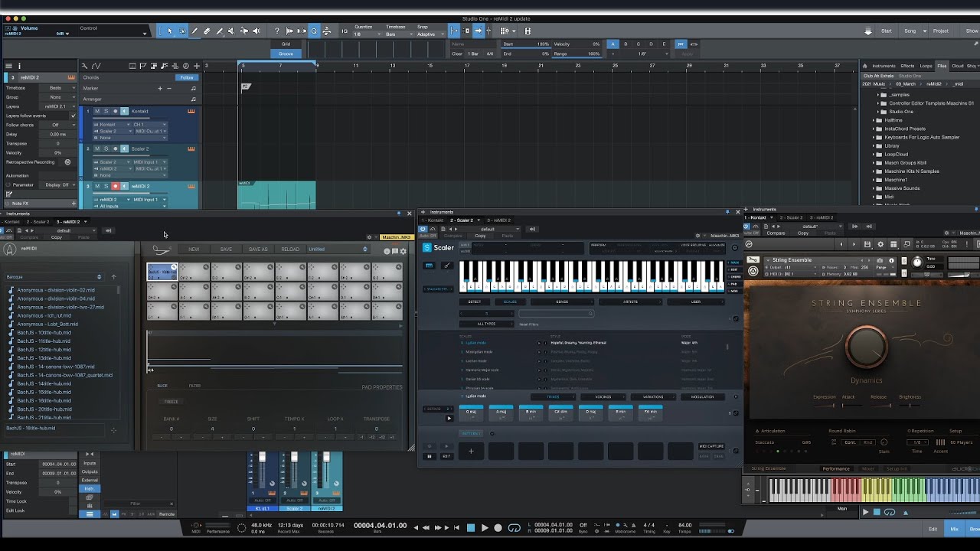
Task: Open ALL TYPES filter dropdown in Scaler
Action: [x=486, y=324]
